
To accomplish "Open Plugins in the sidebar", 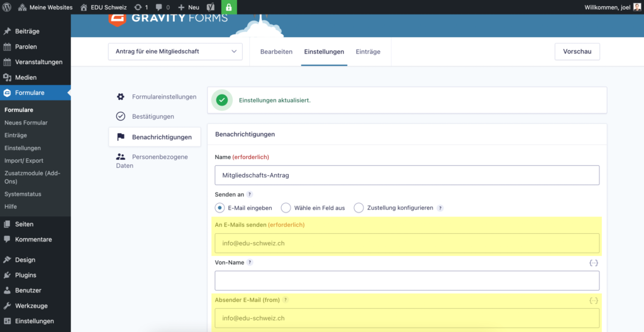I will click(26, 275).
